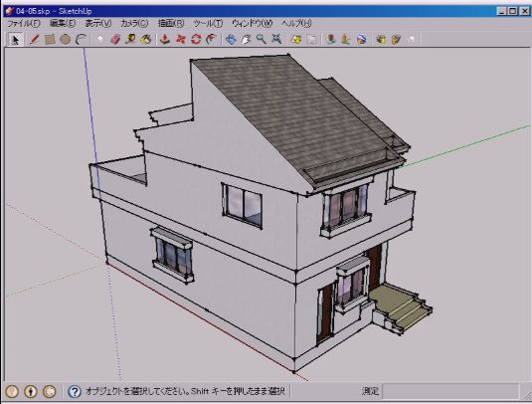This screenshot has height=404, width=532.
Task: Choose the red circular Rotate tool
Action: [196, 40]
